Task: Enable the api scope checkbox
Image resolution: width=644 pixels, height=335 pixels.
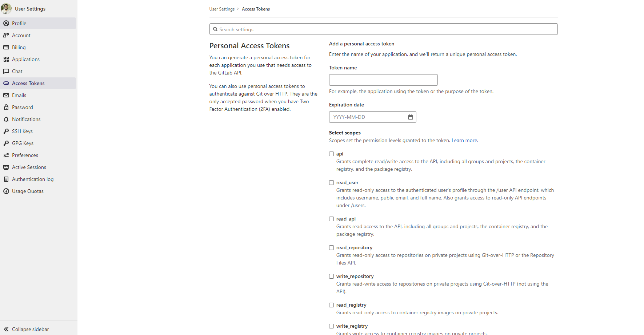Action: [331, 154]
